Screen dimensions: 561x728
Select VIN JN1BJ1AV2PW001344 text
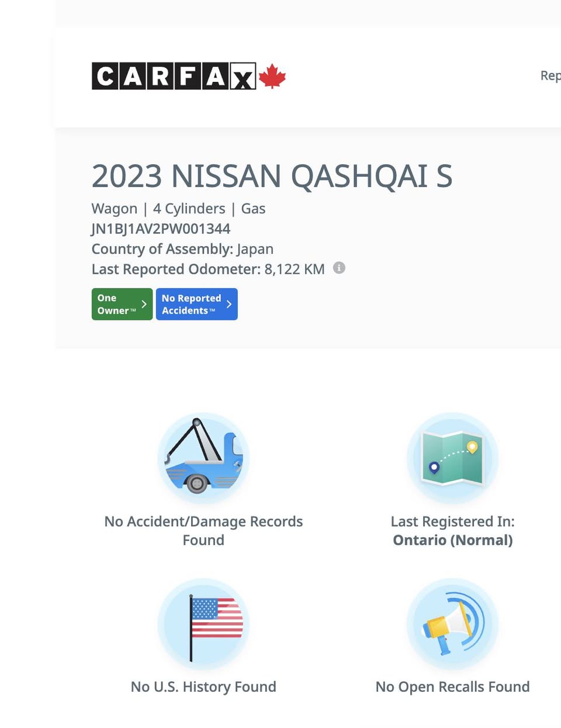(161, 229)
